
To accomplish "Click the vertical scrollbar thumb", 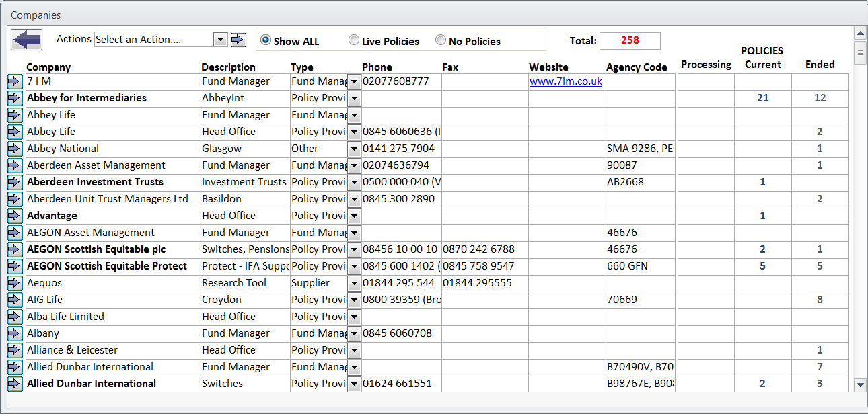I will point(859,52).
